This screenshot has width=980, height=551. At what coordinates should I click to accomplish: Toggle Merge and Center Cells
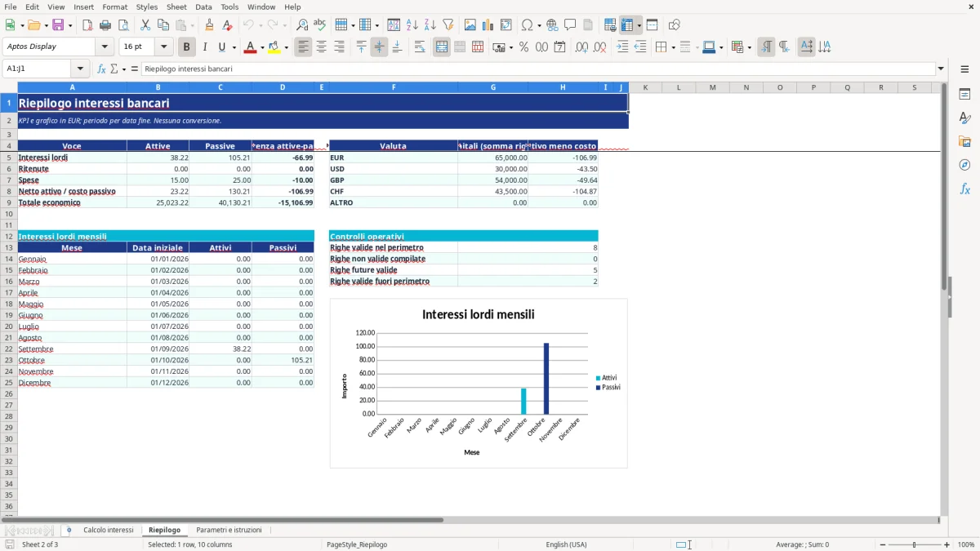click(x=442, y=47)
